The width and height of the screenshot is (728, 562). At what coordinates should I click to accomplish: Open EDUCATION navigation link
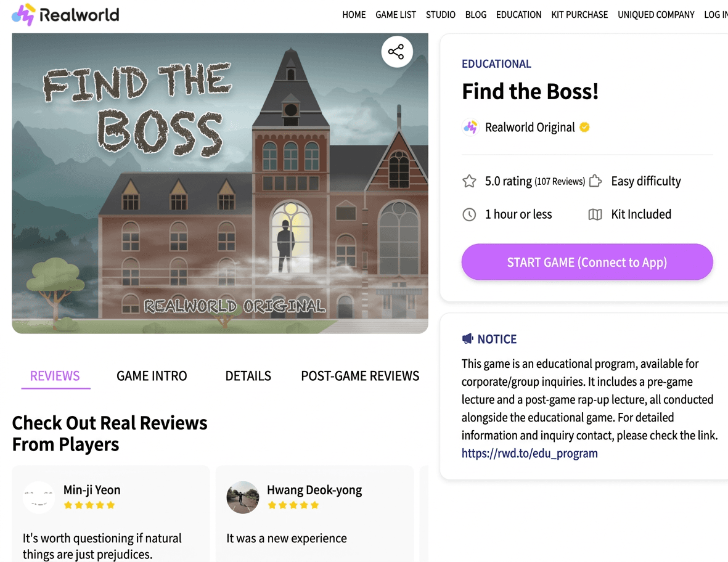(x=518, y=15)
